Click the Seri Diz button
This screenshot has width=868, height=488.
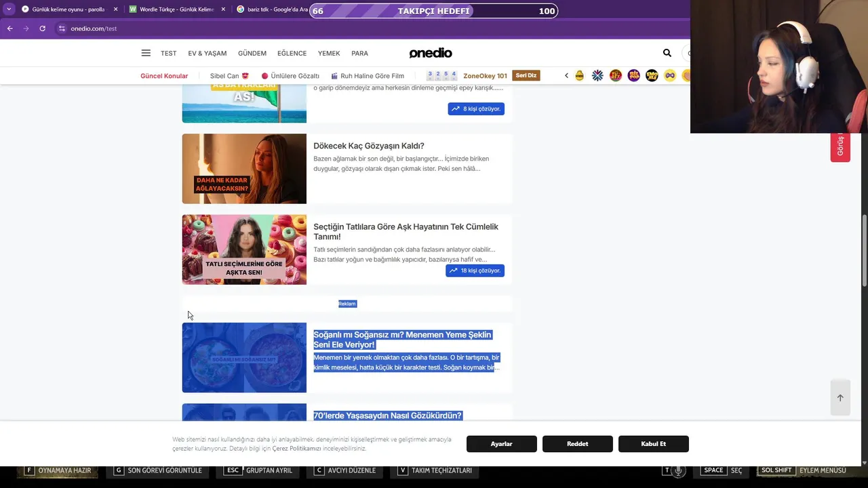pyautogui.click(x=526, y=75)
